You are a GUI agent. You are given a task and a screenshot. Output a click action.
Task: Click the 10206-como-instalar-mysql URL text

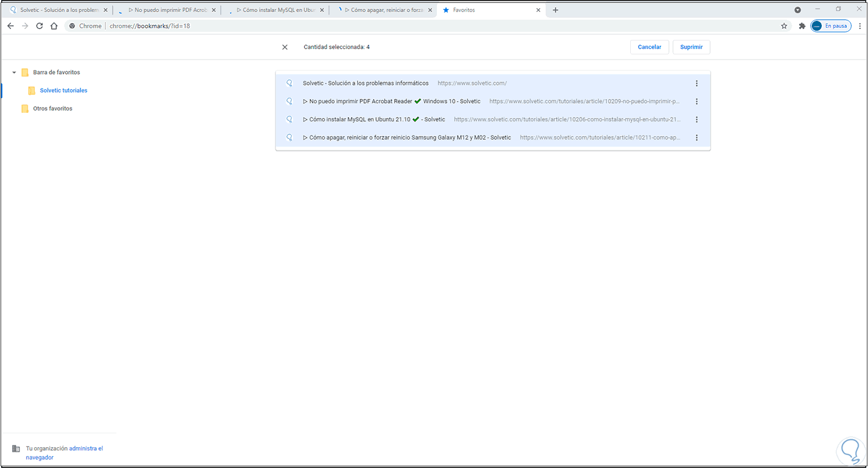567,120
